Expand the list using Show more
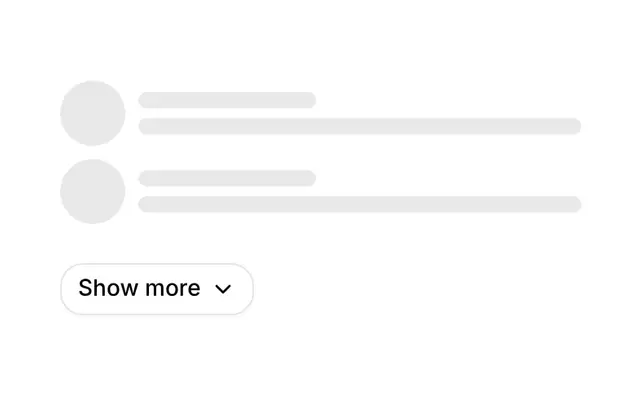The image size is (640, 400). (x=157, y=289)
